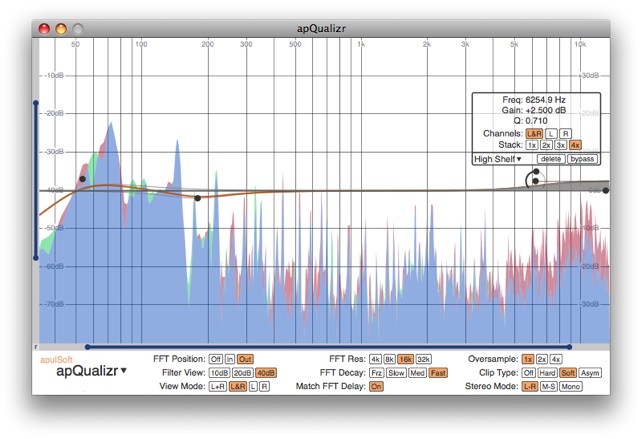642x439 pixels.
Task: Set Oversample to 2x
Action: click(542, 359)
